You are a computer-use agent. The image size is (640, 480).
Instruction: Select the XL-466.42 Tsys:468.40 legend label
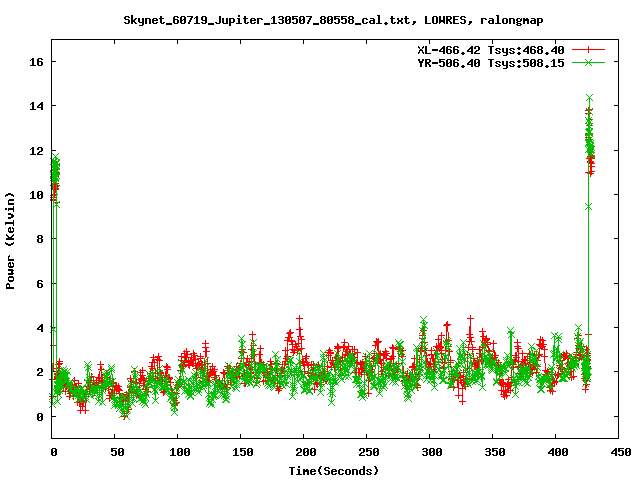click(x=491, y=50)
